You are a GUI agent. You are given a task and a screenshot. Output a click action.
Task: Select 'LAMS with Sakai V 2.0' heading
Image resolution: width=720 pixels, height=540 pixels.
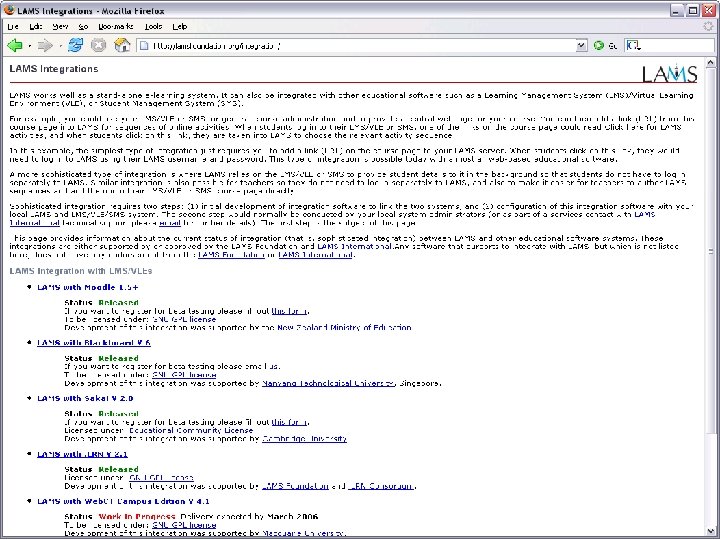point(85,398)
